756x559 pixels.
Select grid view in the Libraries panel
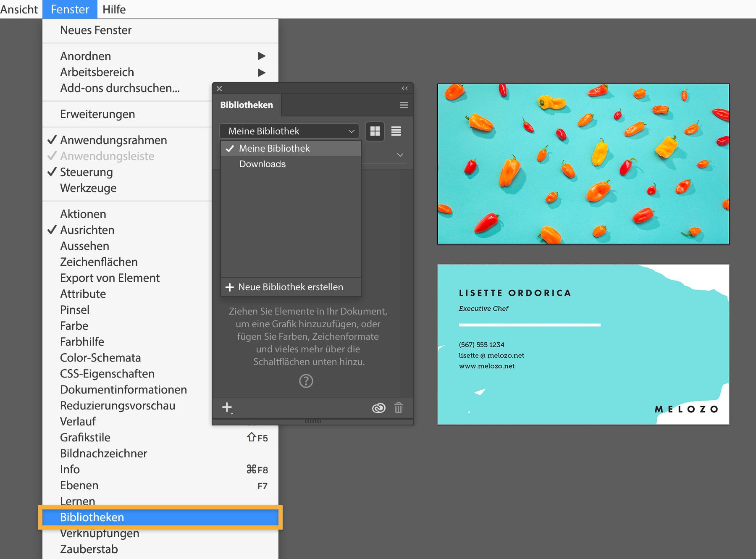[375, 131]
